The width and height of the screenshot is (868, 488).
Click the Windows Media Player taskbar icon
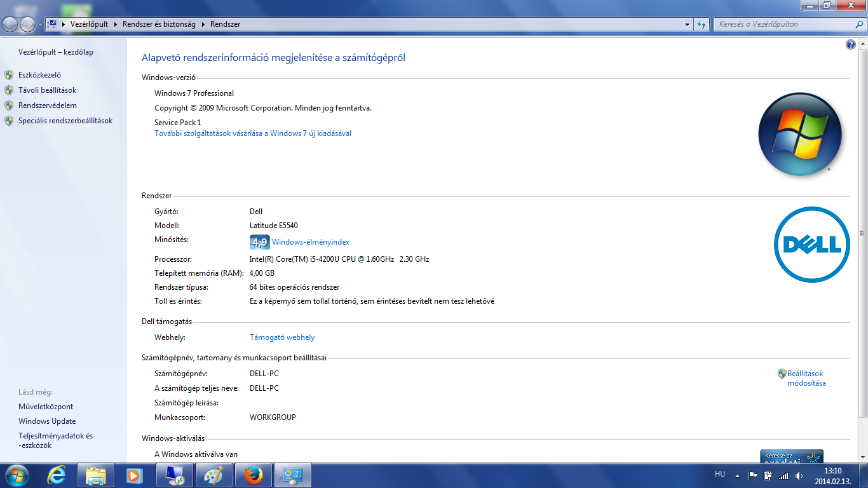[134, 475]
